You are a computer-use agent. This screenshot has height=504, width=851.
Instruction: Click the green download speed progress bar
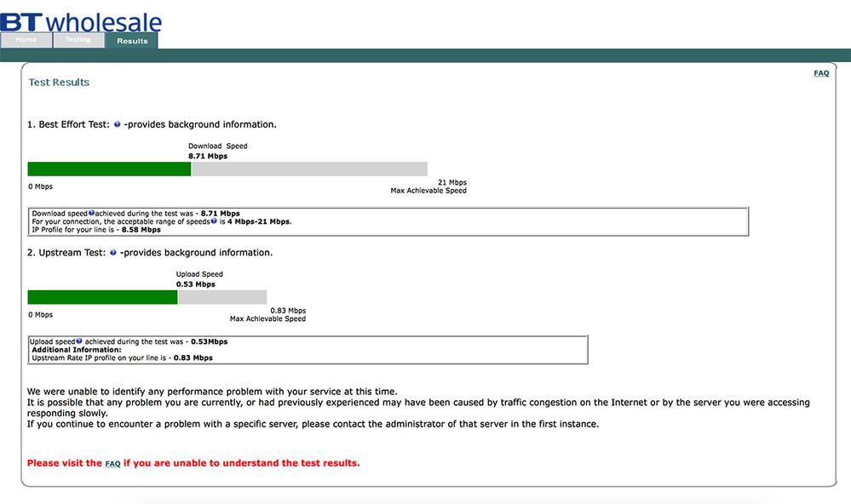click(x=109, y=169)
